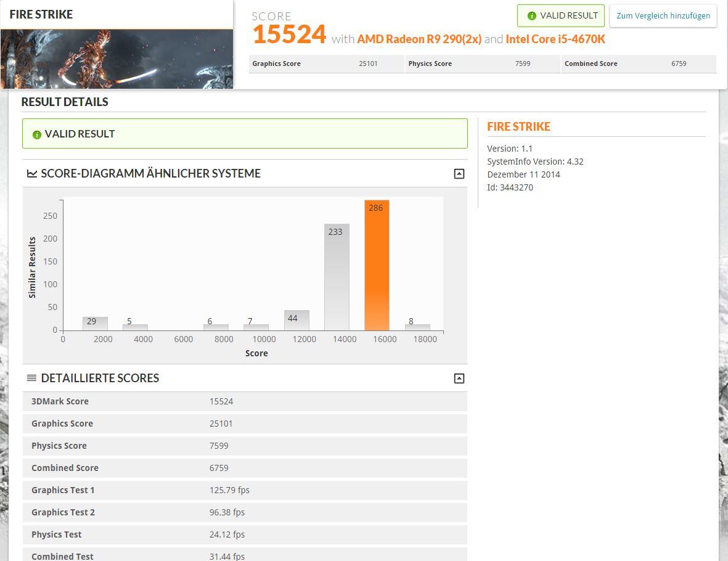Click the 96.38 fps value
The image size is (728, 561).
(x=227, y=513)
